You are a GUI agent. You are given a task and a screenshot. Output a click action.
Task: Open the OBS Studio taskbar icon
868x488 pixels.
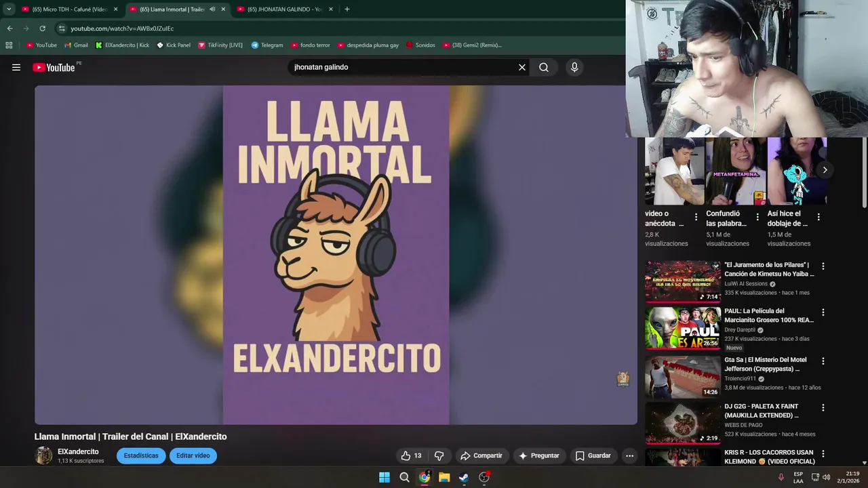(484, 477)
